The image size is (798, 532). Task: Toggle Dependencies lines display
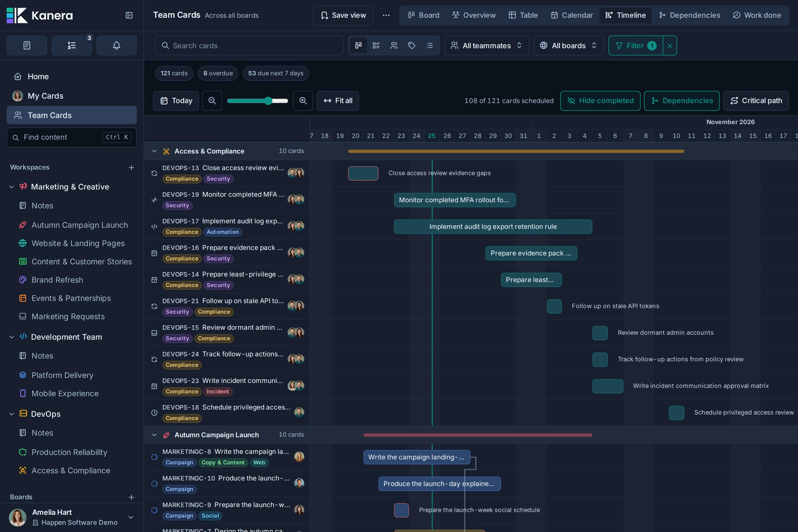(x=682, y=101)
